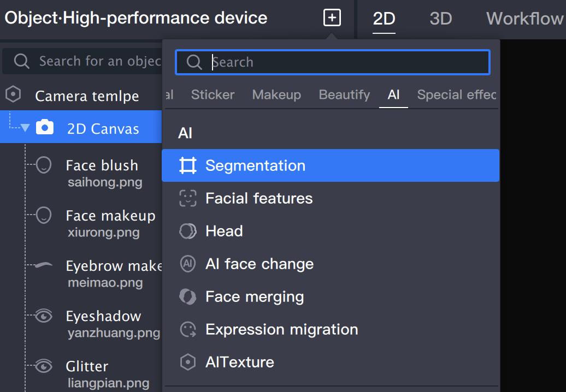Click the add object plus icon
Screen dimensions: 566x392
[332, 18]
